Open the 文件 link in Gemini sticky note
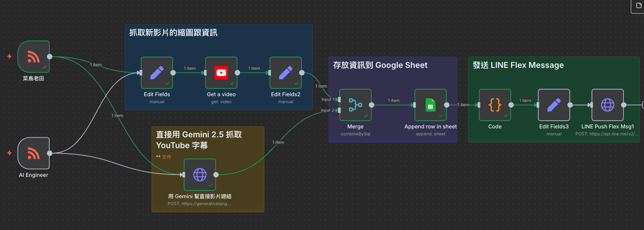This screenshot has height=230, width=644. click(x=167, y=157)
